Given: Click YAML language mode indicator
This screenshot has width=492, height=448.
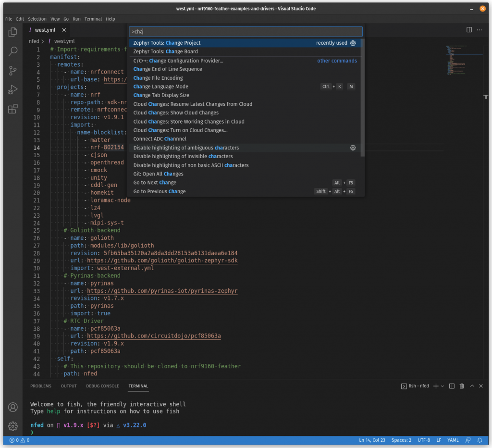Looking at the screenshot, I should [x=453, y=440].
